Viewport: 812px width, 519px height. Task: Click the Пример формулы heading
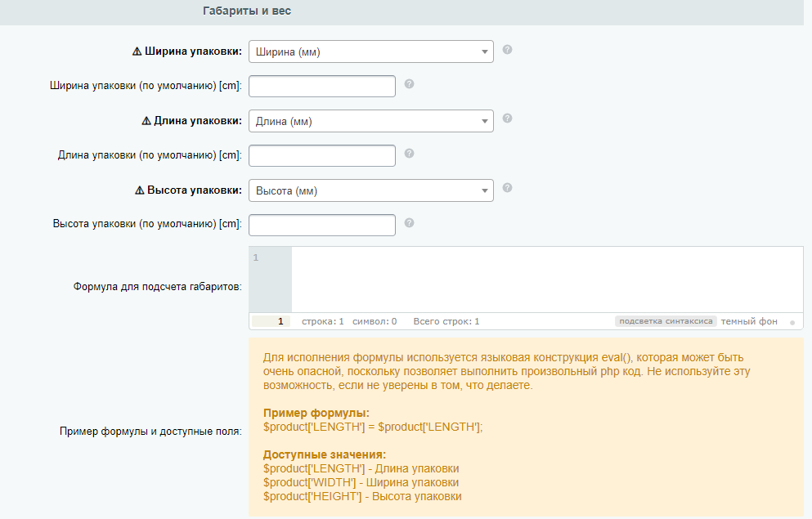[316, 413]
